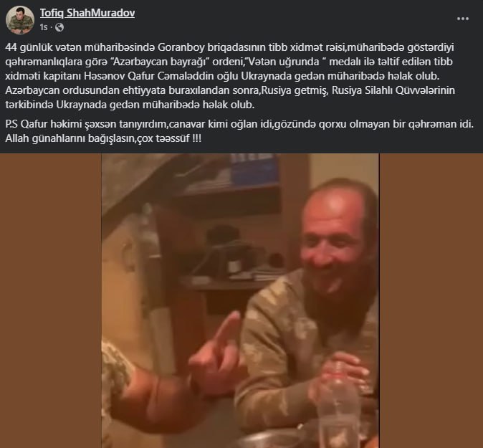Click the Tofiq ShahMuradov name link
The width and height of the screenshot is (483, 448).
point(87,13)
